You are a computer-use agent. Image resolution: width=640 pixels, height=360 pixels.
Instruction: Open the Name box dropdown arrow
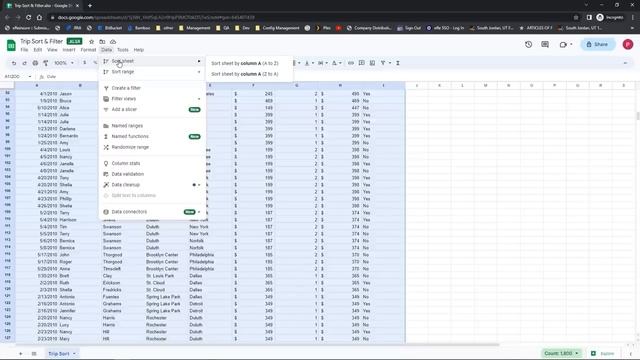pyautogui.click(x=29, y=76)
